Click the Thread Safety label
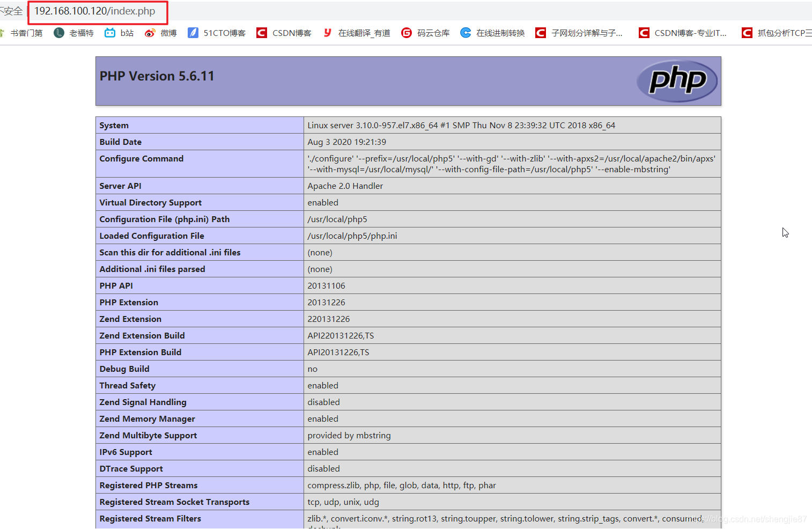The height and width of the screenshot is (529, 812). [128, 386]
